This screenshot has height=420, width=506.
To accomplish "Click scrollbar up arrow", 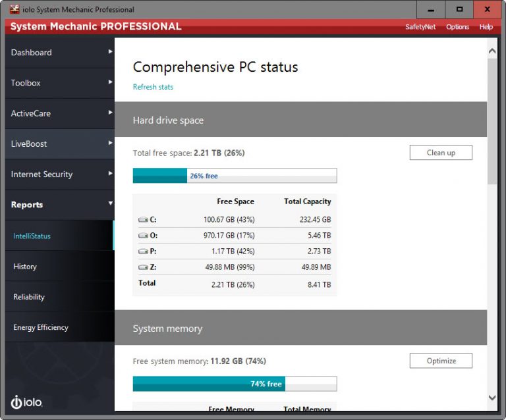I will click(492, 51).
